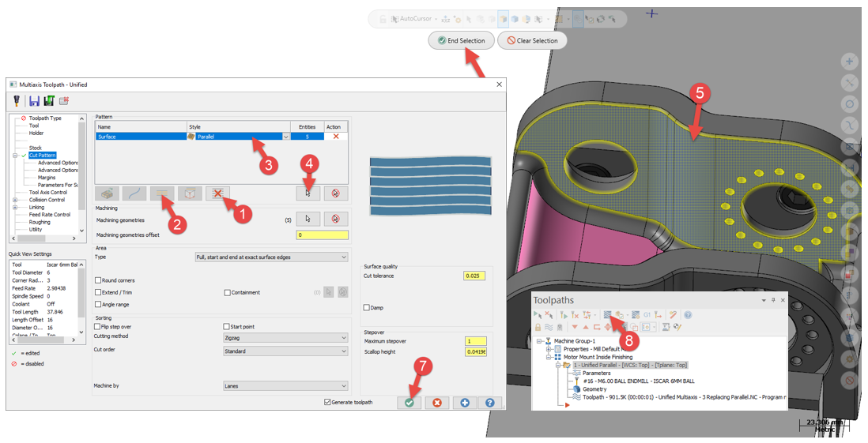Click the pattern unselect-entities button
The width and height of the screenshot is (868, 443).
335,193
